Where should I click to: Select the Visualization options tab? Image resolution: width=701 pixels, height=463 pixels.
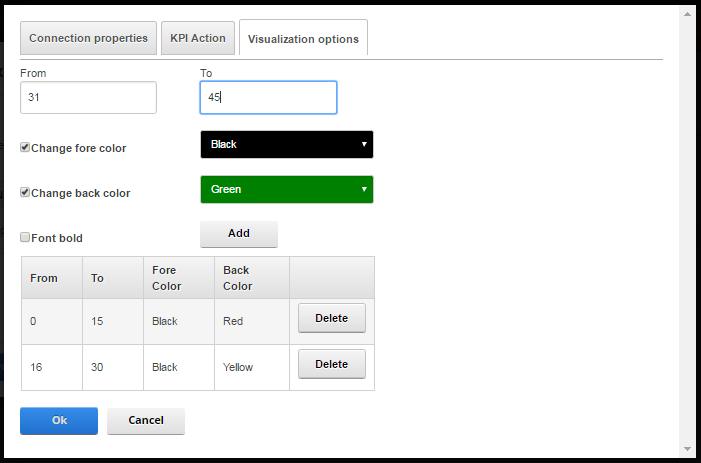coord(303,38)
